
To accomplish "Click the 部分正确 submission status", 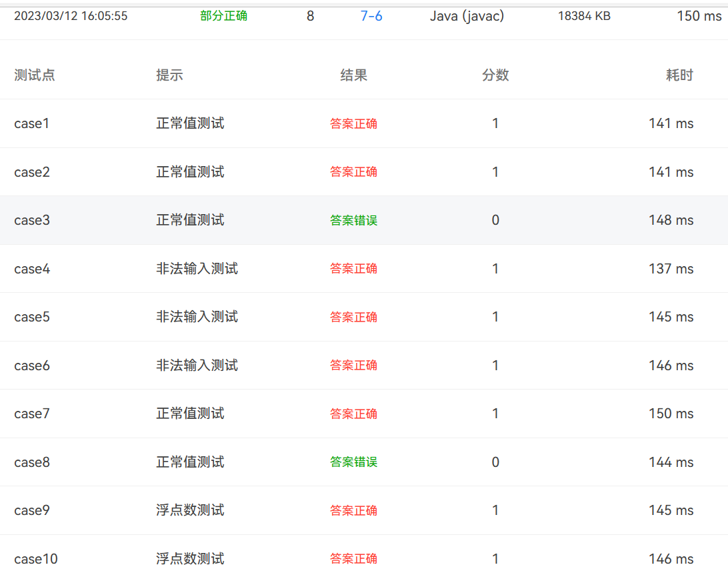I will point(223,16).
